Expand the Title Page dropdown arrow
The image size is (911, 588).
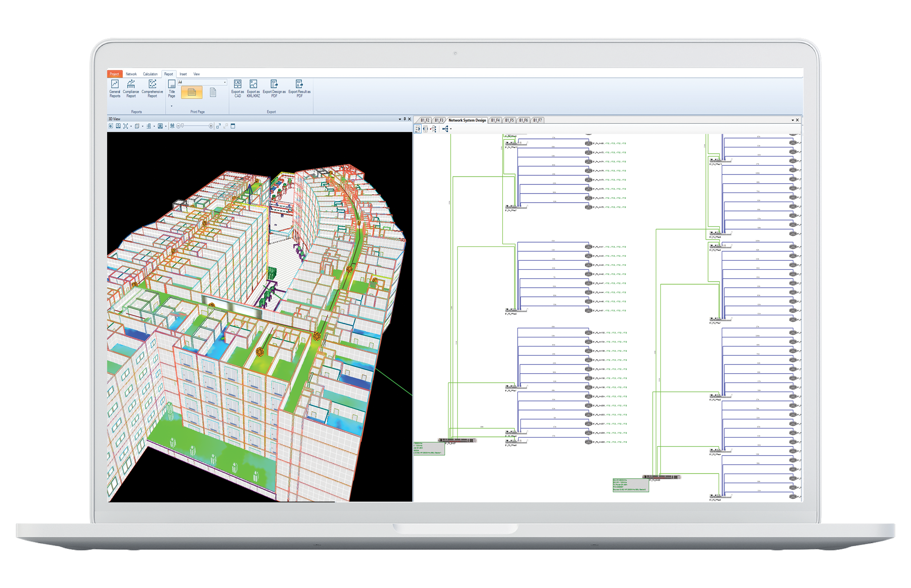click(171, 106)
